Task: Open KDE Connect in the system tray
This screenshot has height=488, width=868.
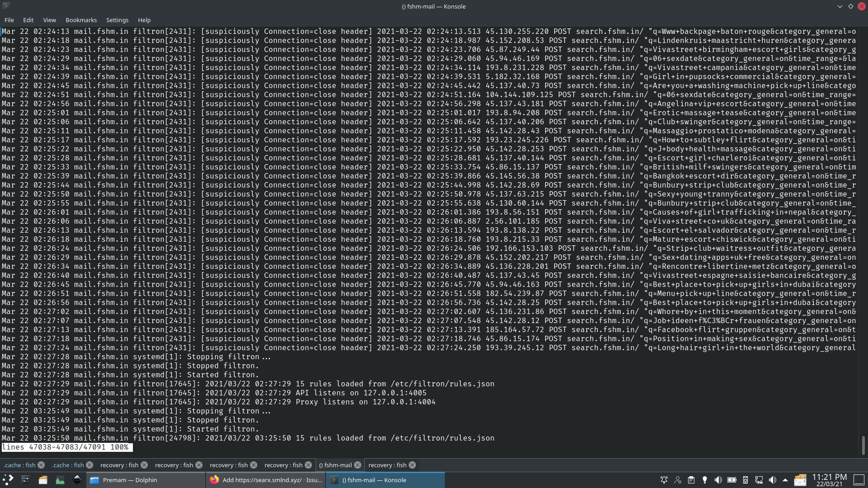Action: (746, 480)
